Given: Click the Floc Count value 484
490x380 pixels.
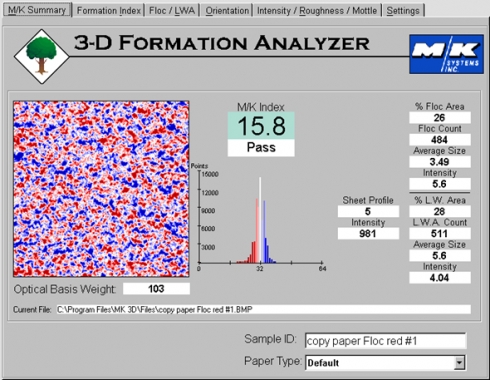Looking at the screenshot, I should [440, 140].
